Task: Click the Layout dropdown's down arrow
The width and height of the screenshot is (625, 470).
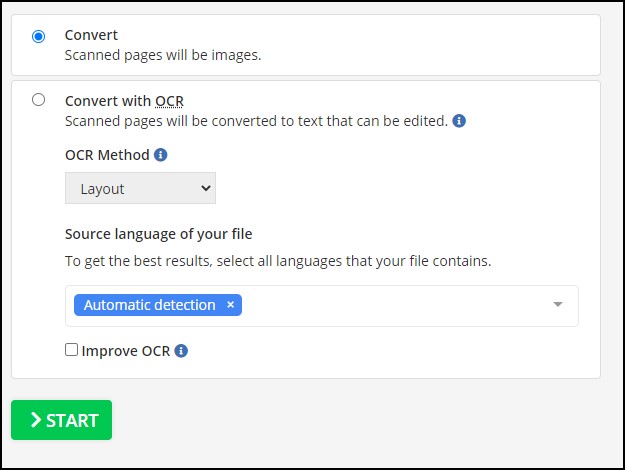Action: [206, 188]
